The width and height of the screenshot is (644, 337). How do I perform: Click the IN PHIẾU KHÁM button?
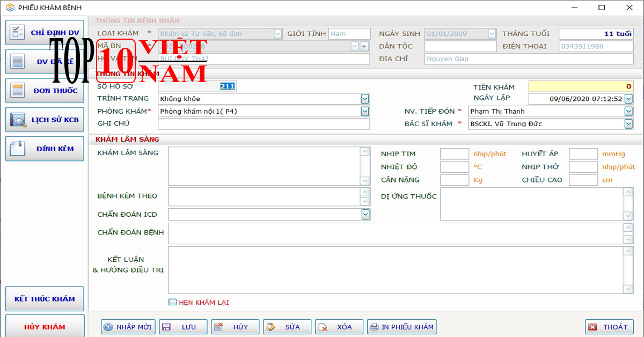401,327
